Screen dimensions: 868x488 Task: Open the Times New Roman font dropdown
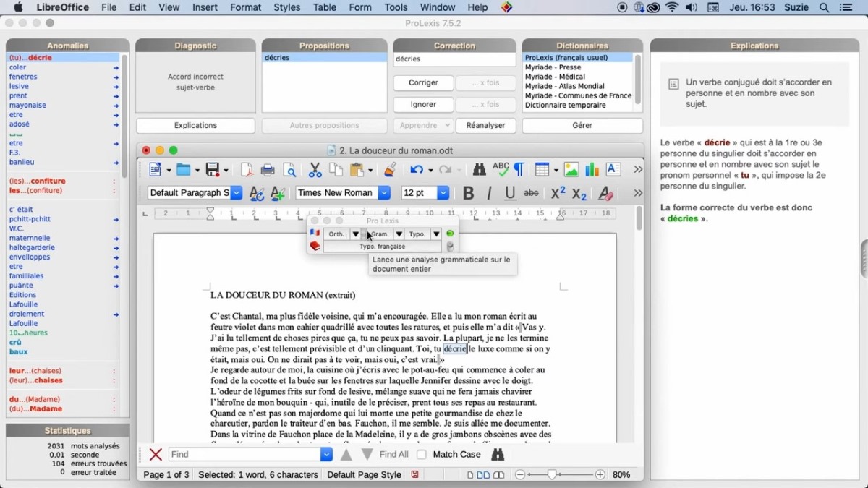(x=384, y=193)
